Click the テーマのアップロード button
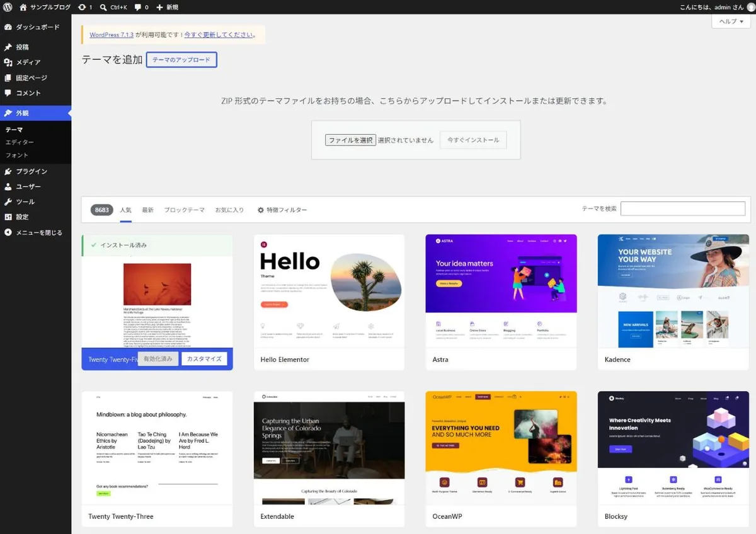 181,60
